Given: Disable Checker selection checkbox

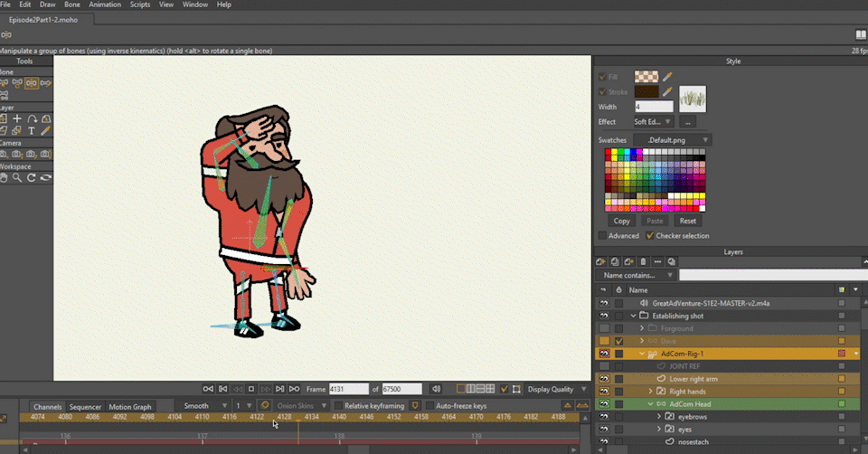Looking at the screenshot, I should 650,236.
